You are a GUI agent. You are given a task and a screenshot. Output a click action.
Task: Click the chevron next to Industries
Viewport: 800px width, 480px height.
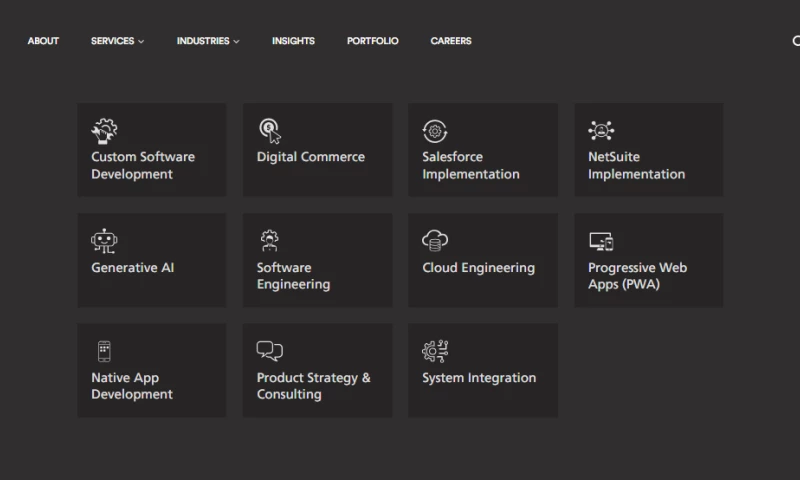(x=237, y=42)
